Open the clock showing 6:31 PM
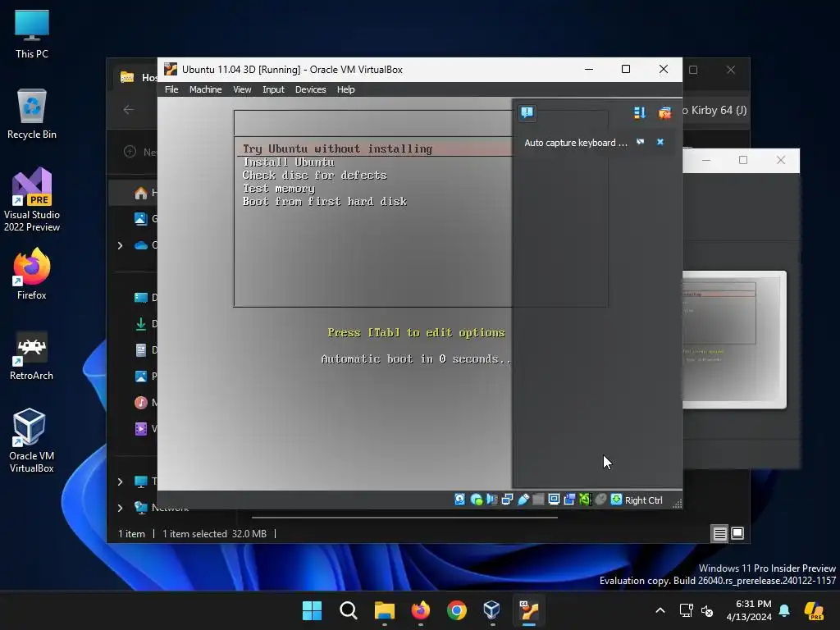 [x=749, y=610]
